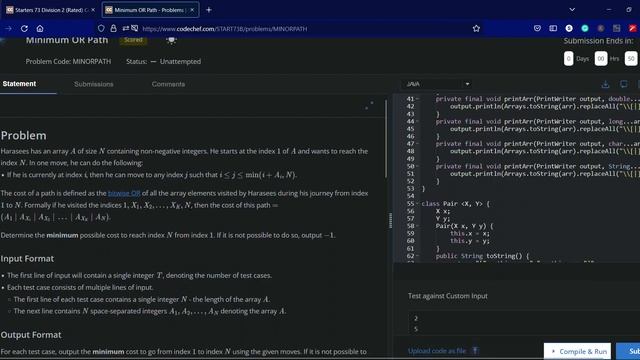The image size is (640, 360).
Task: Collapse the code fold at line 41
Action: tap(417, 99)
